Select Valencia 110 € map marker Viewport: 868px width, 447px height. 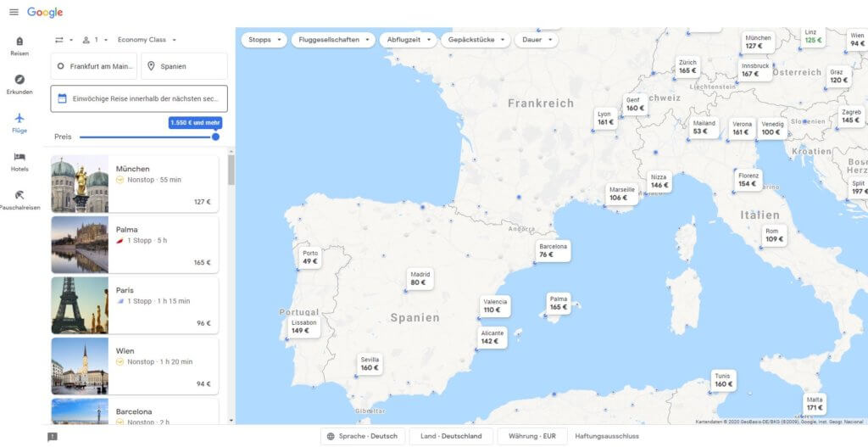495,306
